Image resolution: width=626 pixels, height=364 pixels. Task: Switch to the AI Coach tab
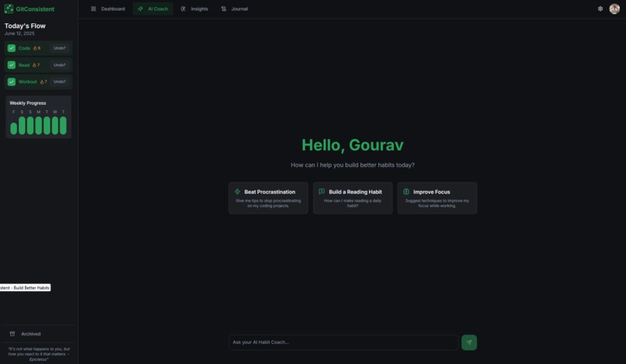153,9
